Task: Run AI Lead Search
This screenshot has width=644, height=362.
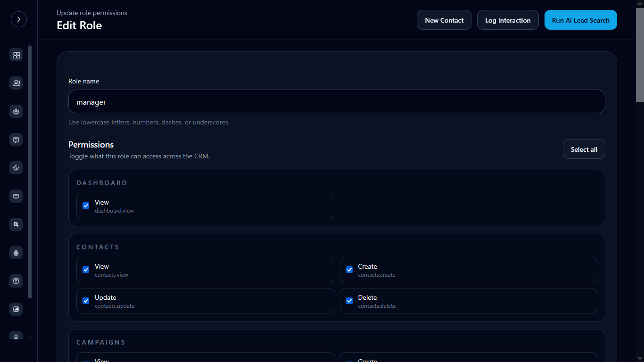Action: tap(581, 20)
